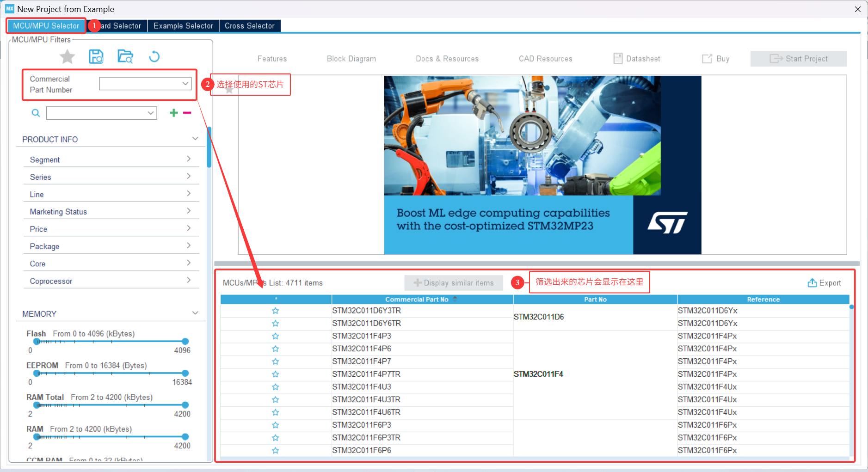
Task: Mark STM32C011F4U3 as favorite
Action: click(x=276, y=387)
